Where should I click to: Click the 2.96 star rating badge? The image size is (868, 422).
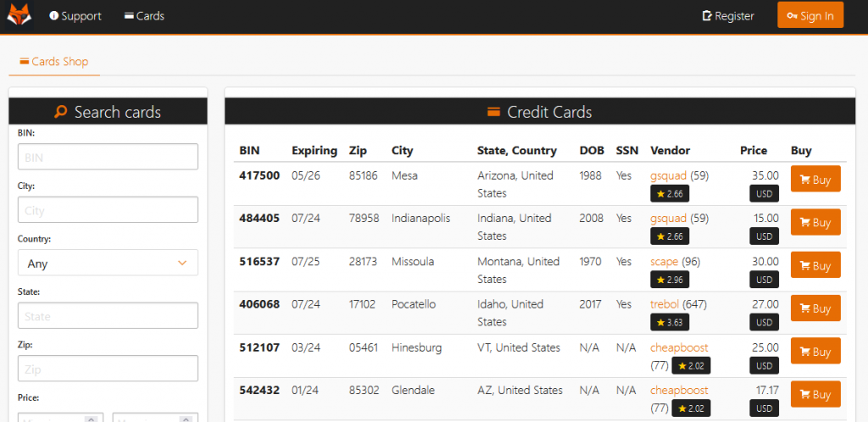[670, 280]
